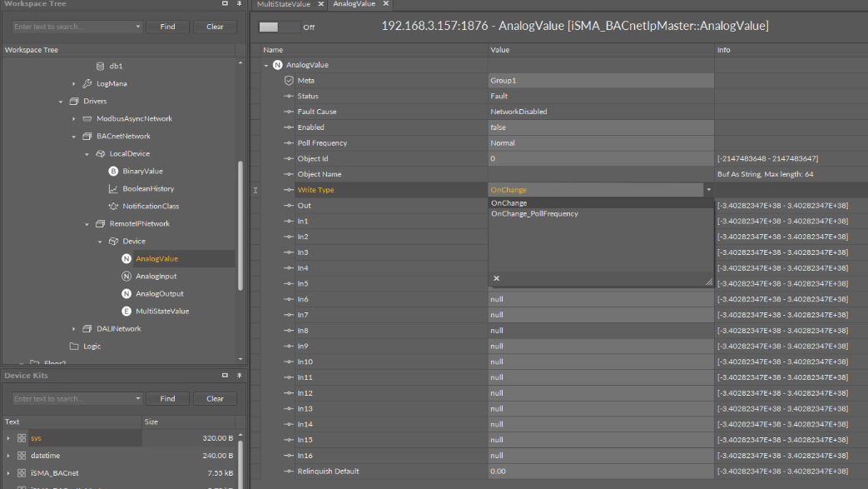Image resolution: width=868 pixels, height=489 pixels.
Task: Close the AnalogValue tab
Action: [386, 4]
